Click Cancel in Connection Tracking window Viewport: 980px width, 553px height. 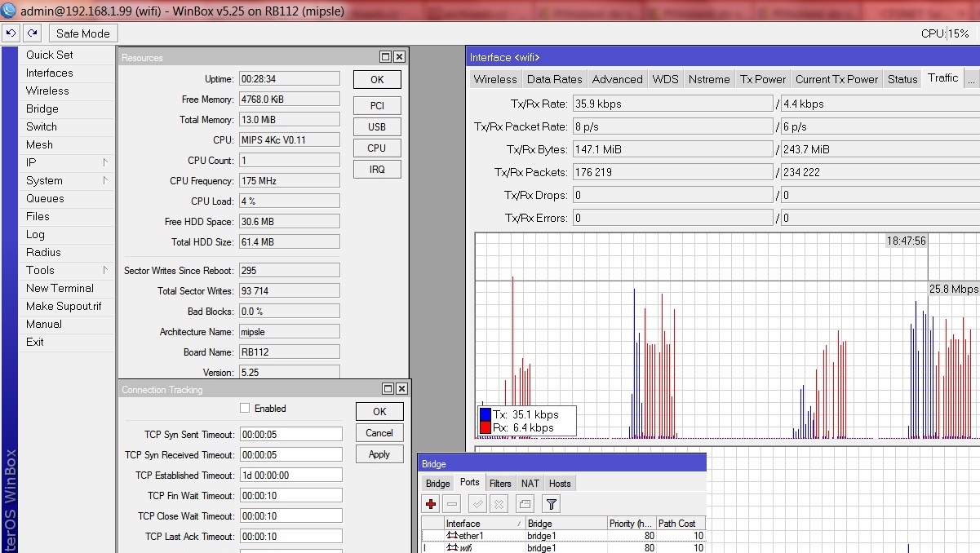click(x=379, y=433)
